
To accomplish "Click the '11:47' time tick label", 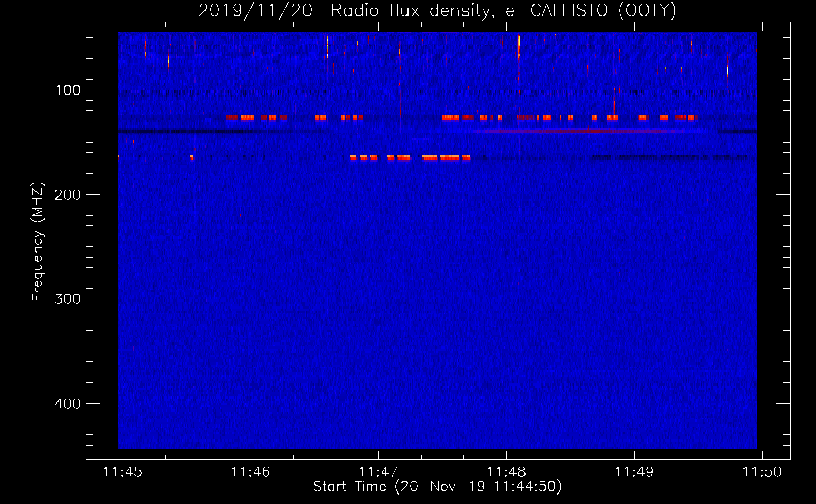I will click(x=378, y=472).
